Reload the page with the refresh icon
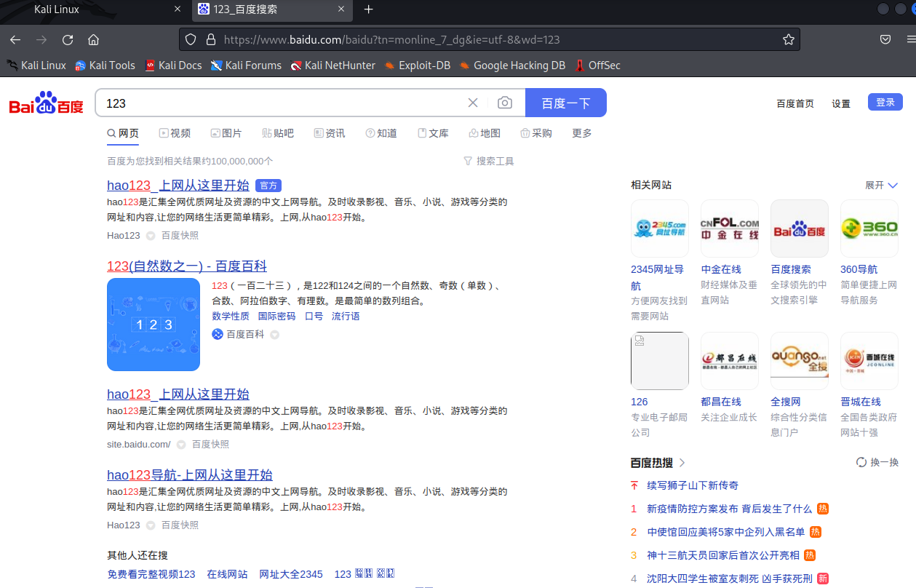Viewport: 916px width, 588px height. 68,40
